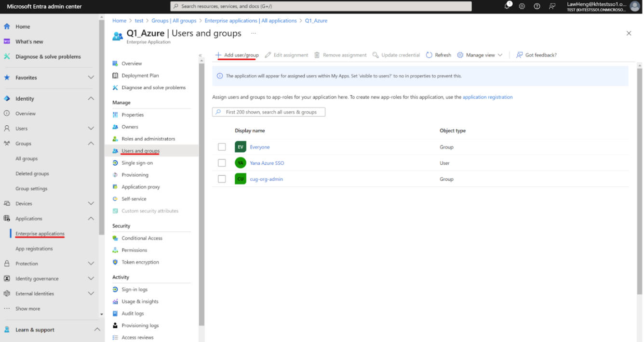Collapse the resource menu with double-chevron icon
Viewport: 644px width, 342px height.
tap(201, 55)
